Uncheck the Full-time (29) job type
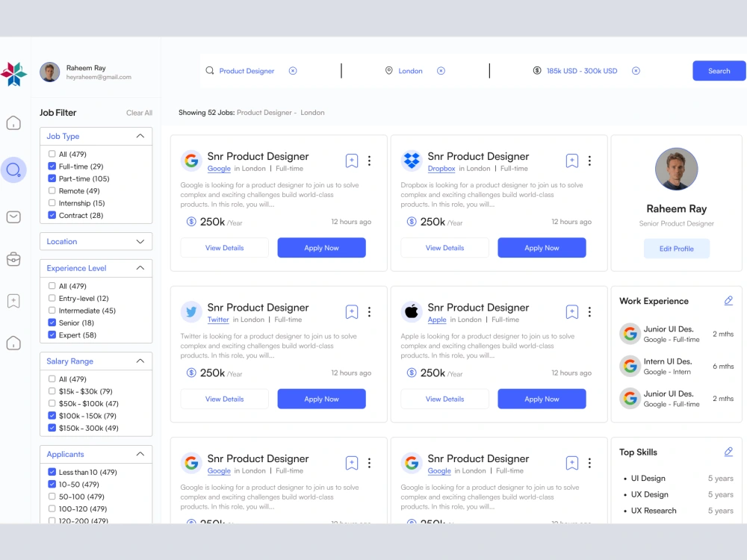The width and height of the screenshot is (747, 560). point(52,167)
